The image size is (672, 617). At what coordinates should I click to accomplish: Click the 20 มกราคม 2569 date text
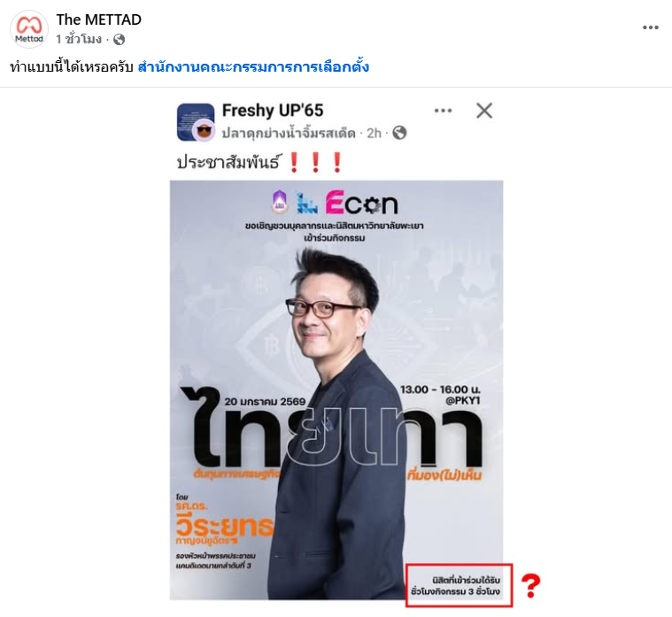tap(265, 402)
